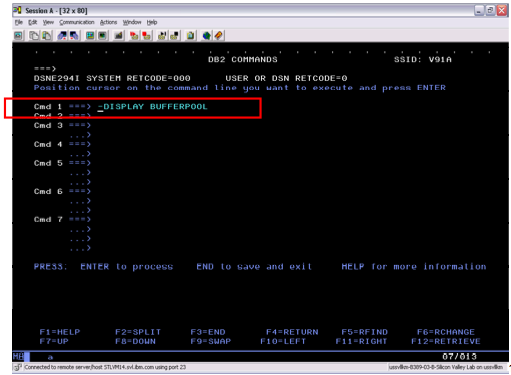This screenshot has height=375, width=511.
Task: Open the View menu
Action: click(48, 22)
